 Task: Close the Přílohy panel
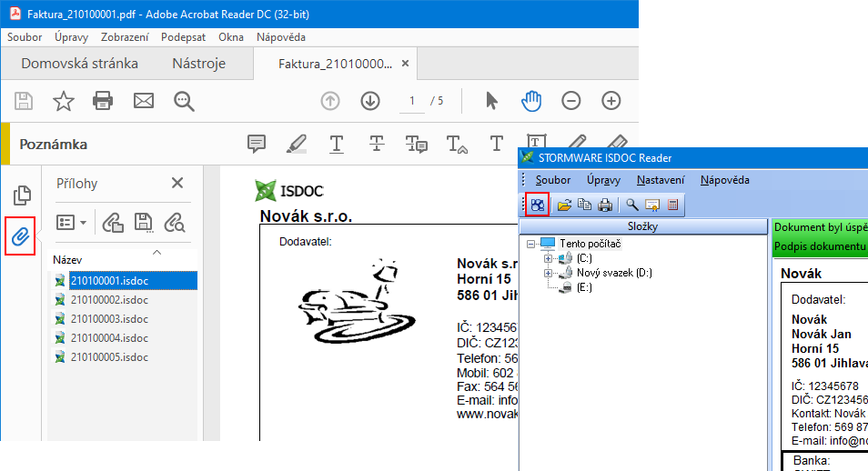tap(177, 183)
